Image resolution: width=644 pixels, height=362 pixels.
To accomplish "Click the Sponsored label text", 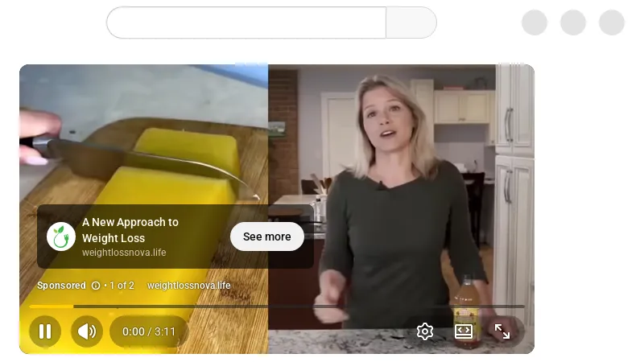I will pyautogui.click(x=62, y=286).
